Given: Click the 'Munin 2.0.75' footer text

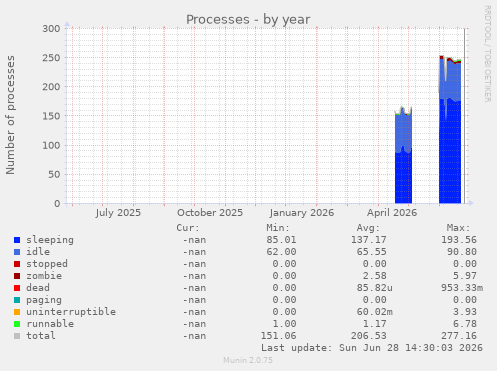Looking at the screenshot, I should pyautogui.click(x=248, y=360).
